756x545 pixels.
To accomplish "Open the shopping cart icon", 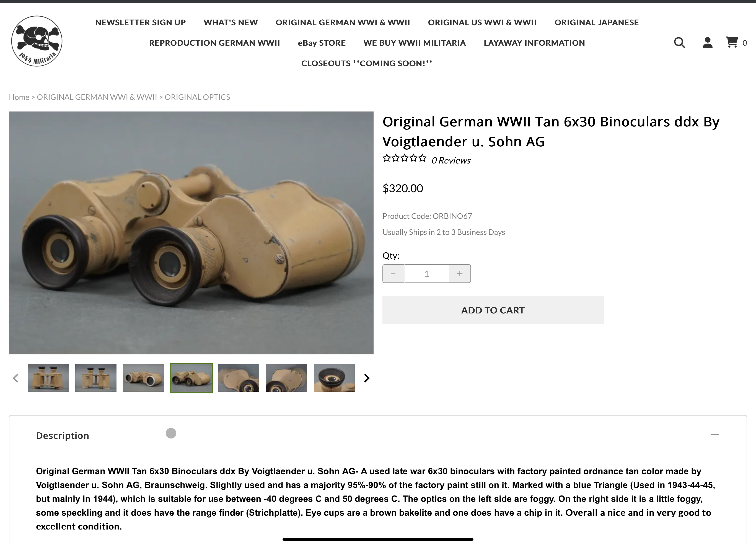I will (x=732, y=42).
